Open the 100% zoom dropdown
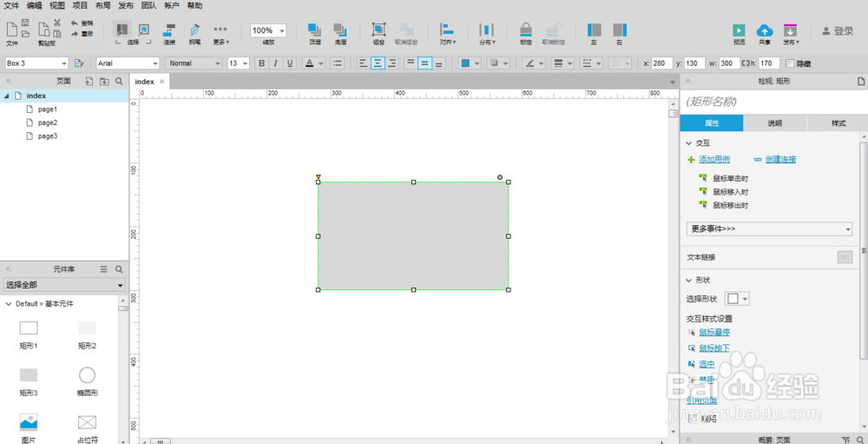 pos(268,30)
